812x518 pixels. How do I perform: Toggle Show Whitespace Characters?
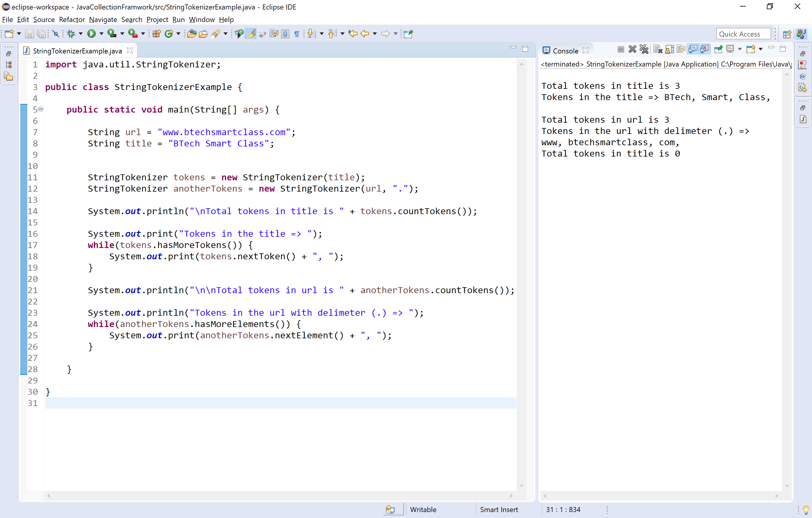coord(297,33)
